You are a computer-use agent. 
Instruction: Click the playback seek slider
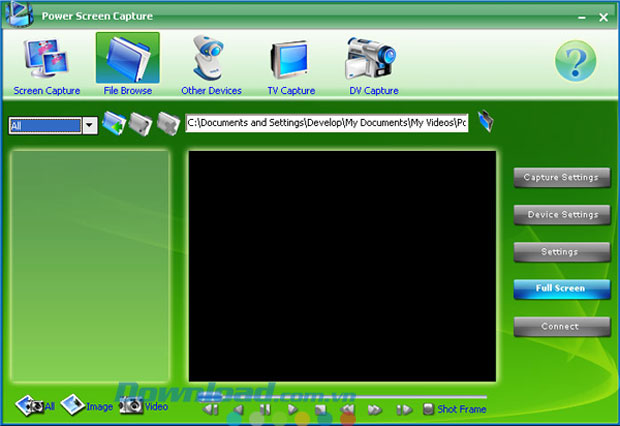(342, 397)
